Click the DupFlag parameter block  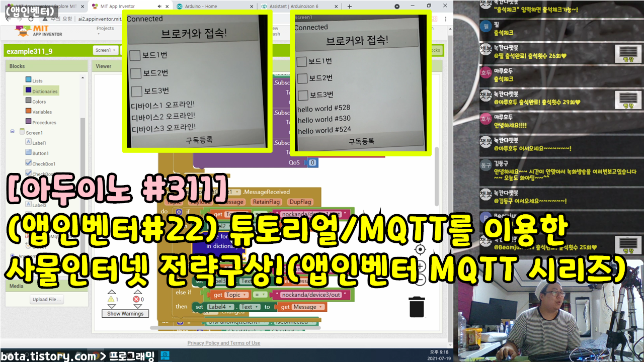[x=300, y=202]
